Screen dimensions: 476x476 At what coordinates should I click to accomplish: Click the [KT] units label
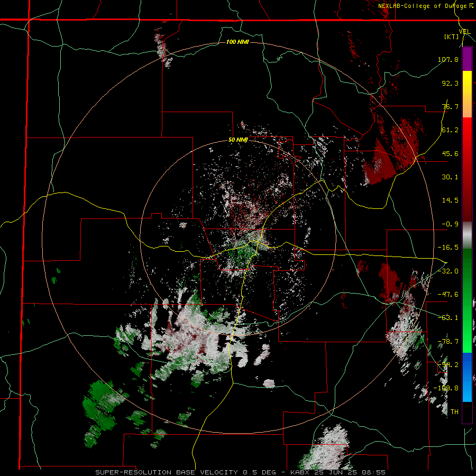click(452, 36)
